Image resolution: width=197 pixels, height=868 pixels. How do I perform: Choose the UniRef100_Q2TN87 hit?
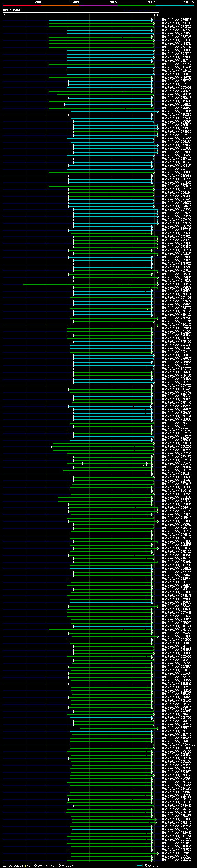pos(177,542)
